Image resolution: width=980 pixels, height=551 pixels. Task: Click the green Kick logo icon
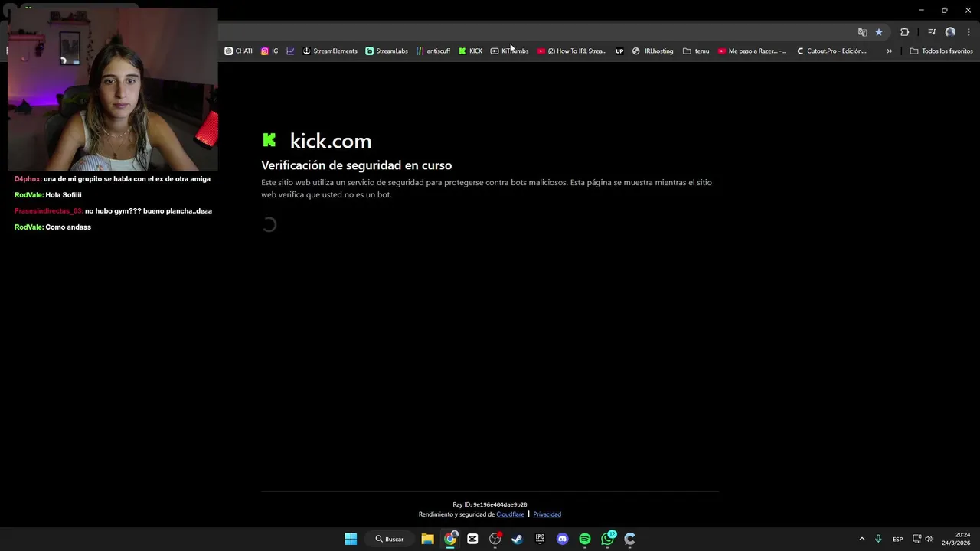[269, 140]
